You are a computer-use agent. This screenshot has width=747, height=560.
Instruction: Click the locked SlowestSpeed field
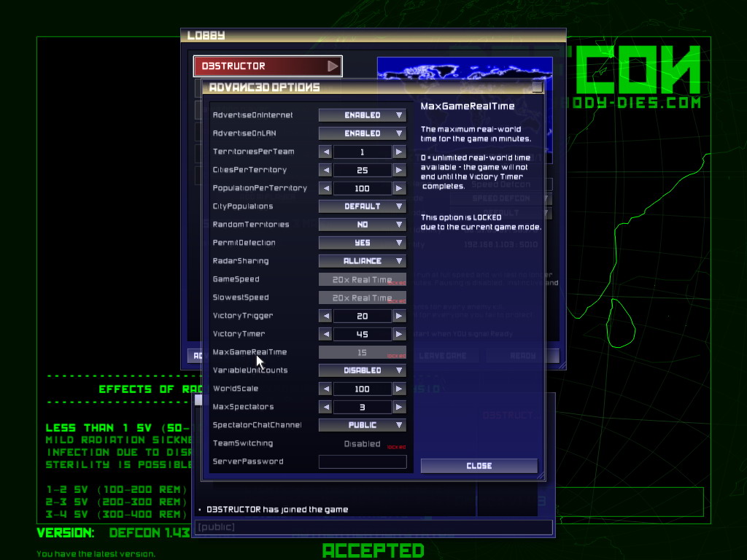click(363, 297)
